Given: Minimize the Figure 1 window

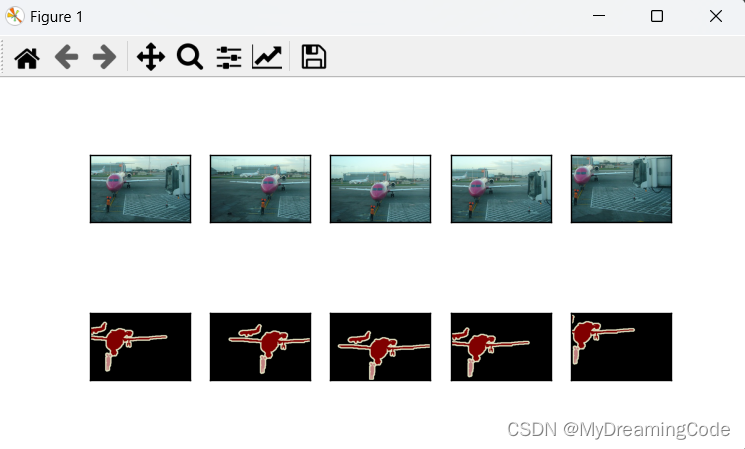Looking at the screenshot, I should (599, 16).
